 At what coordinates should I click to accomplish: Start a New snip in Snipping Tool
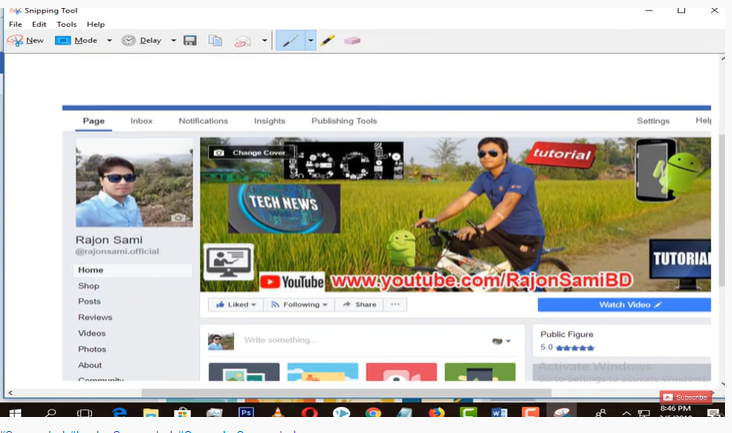[x=26, y=41]
